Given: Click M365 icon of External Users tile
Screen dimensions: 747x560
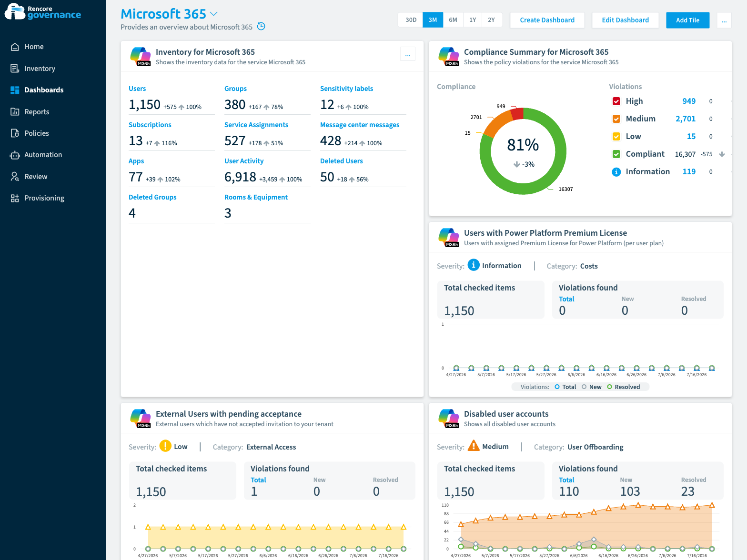Looking at the screenshot, I should click(x=141, y=419).
